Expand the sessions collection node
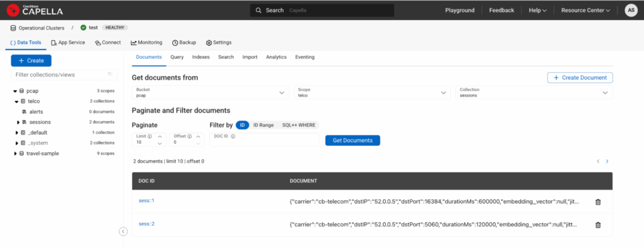The image size is (644, 248). 18,122
